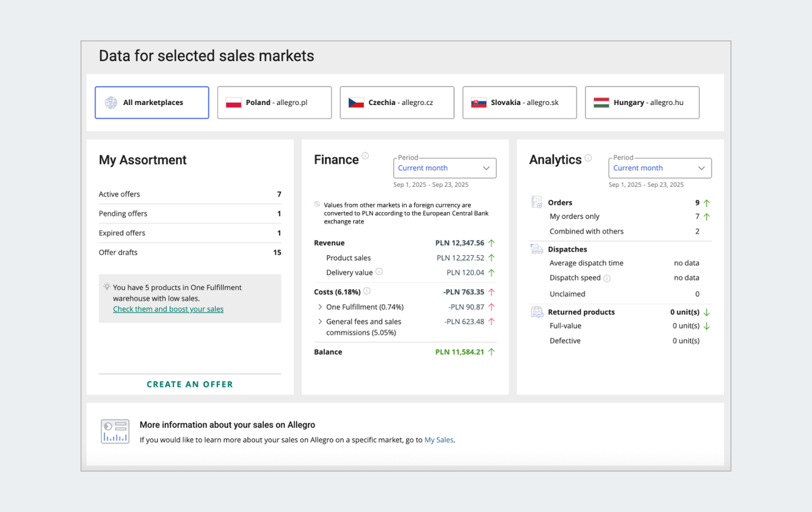Expand the One Fulfillment cost details

pyautogui.click(x=319, y=306)
